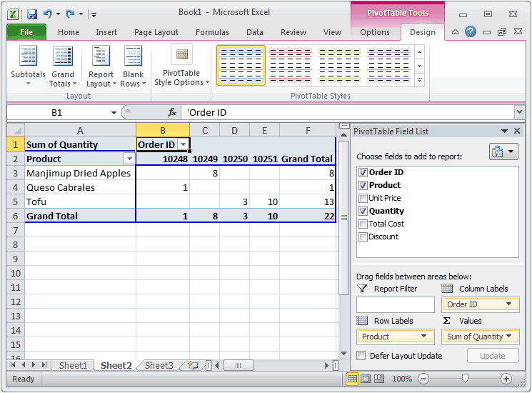Switch to Normal view in the status bar

[x=352, y=379]
